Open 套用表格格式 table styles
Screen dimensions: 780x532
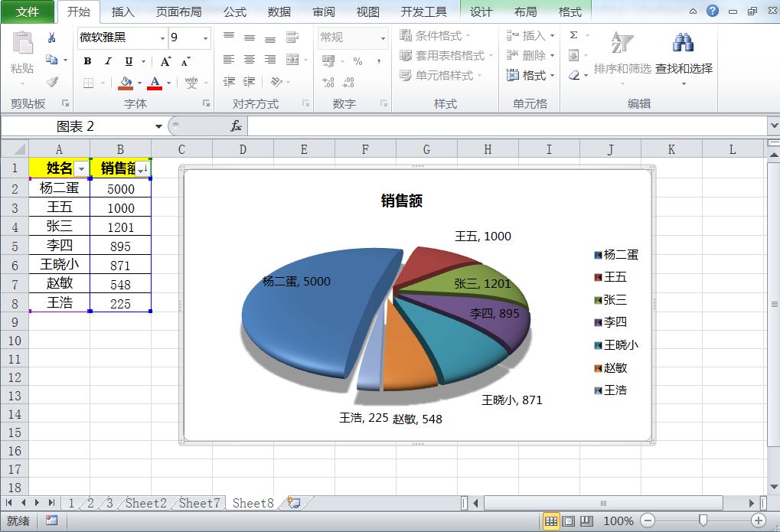coord(446,56)
